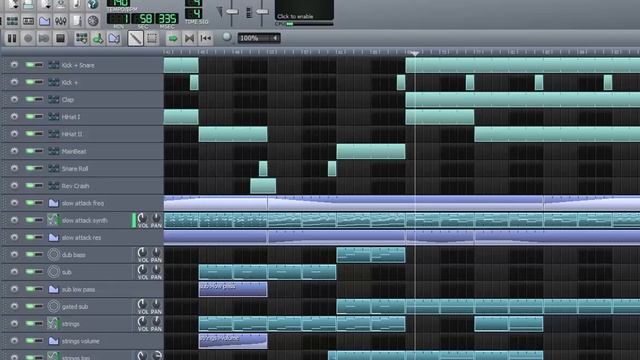The image size is (640, 360).
Task: Open track actions gear for slow attack freq
Action: point(14,202)
